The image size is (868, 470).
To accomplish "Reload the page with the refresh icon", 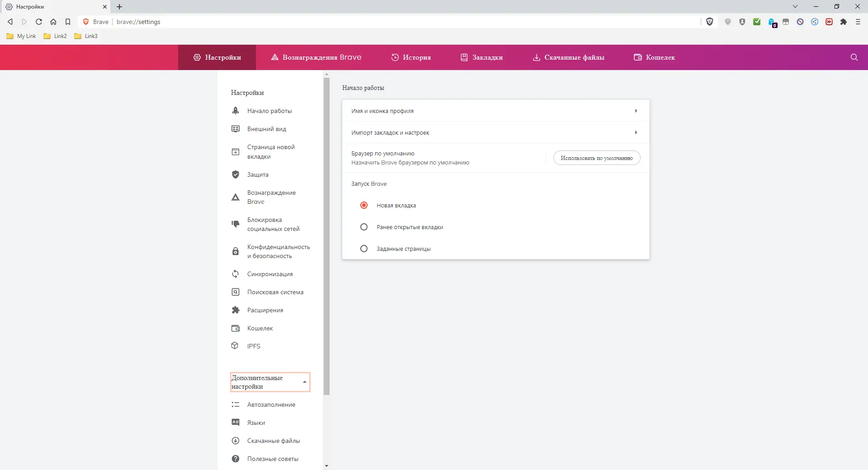I will coord(39,22).
